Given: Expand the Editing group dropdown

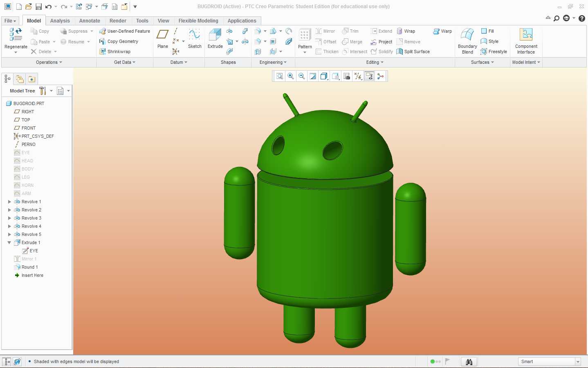Looking at the screenshot, I should tap(375, 62).
